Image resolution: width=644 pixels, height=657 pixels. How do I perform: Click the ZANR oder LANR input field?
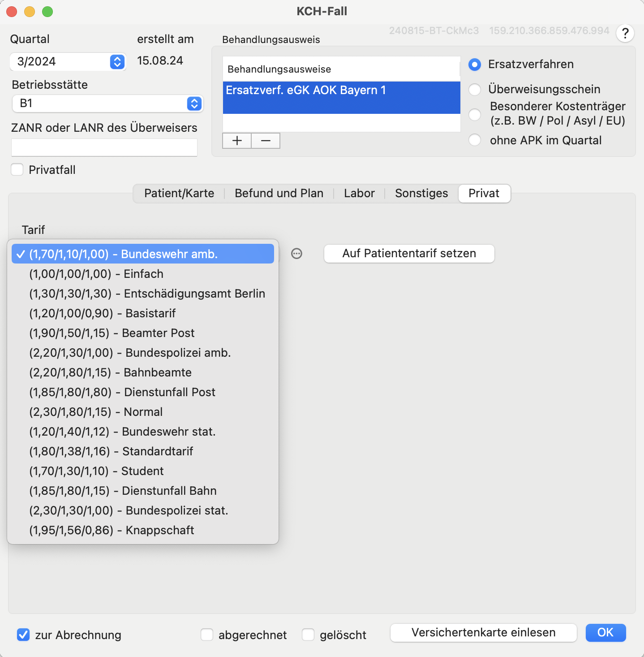(x=104, y=147)
